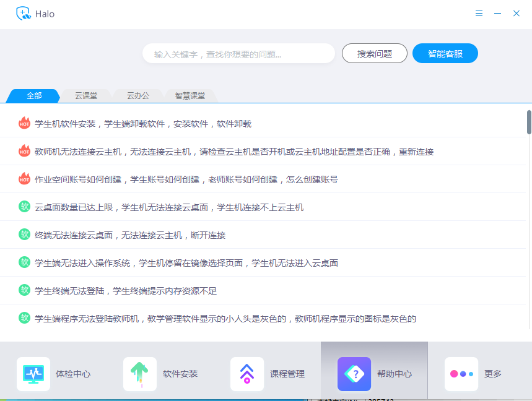Switch to the 云办公 tab
The height and width of the screenshot is (401, 532).
coord(138,96)
